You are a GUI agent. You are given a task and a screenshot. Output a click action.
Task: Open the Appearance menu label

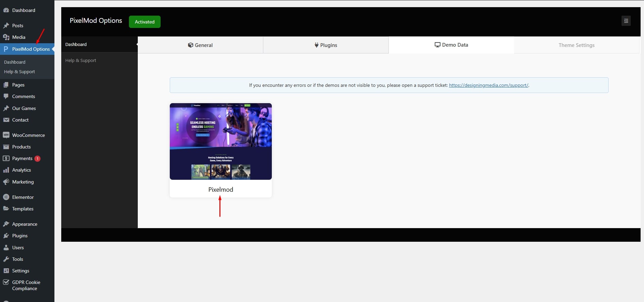tap(25, 224)
